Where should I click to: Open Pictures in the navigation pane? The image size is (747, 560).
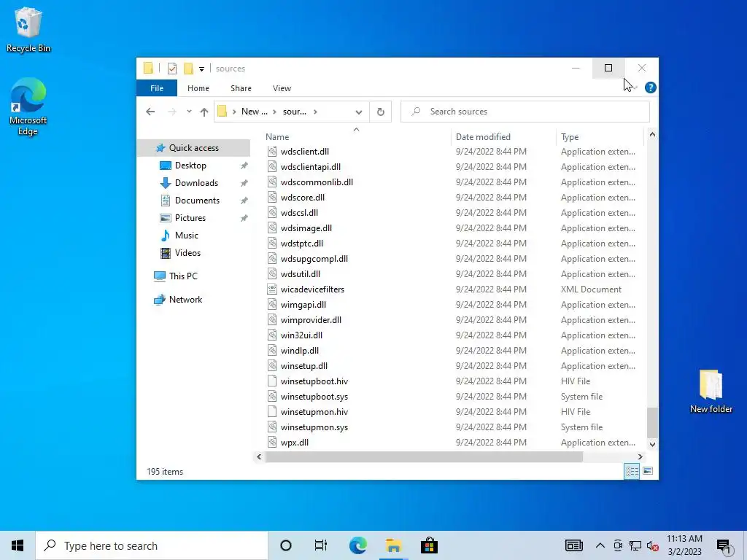[190, 217]
